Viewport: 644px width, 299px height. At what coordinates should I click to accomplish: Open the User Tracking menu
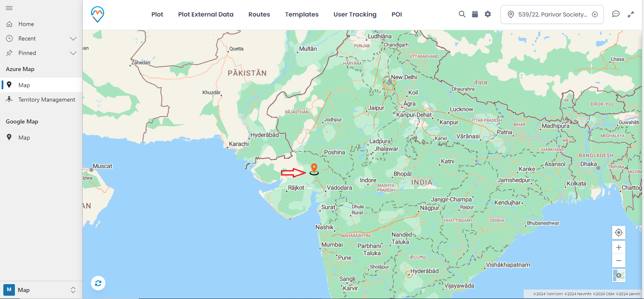[x=355, y=14]
